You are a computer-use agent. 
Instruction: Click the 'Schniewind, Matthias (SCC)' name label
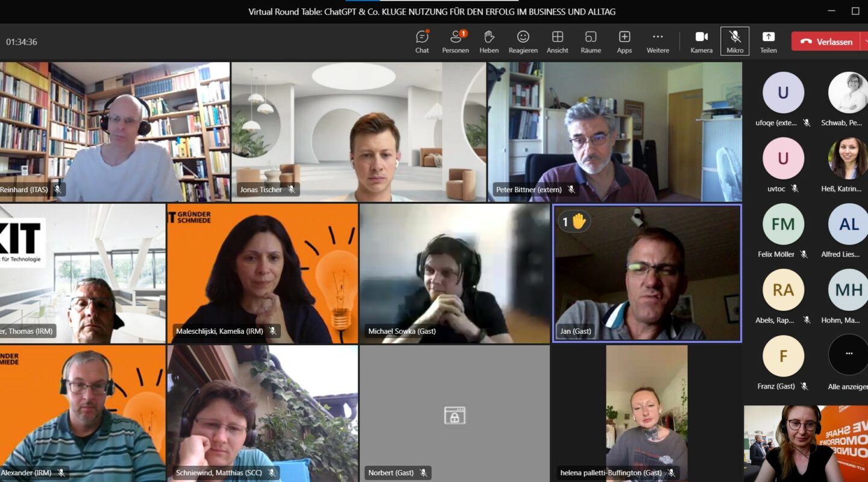(219, 473)
